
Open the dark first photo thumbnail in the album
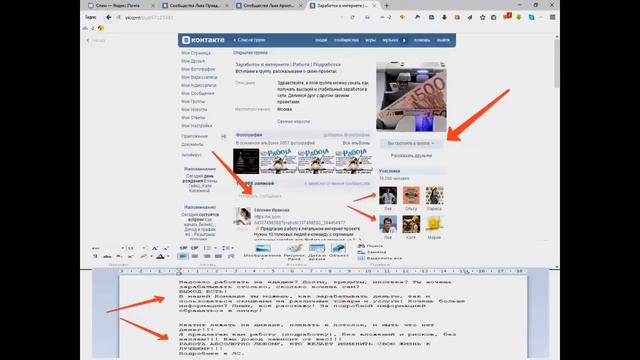click(x=246, y=161)
